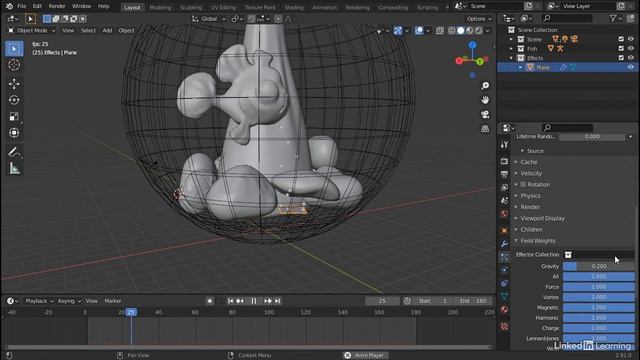Toggle X-ray mode in viewport header
The height and width of the screenshot is (360, 640).
(x=440, y=31)
